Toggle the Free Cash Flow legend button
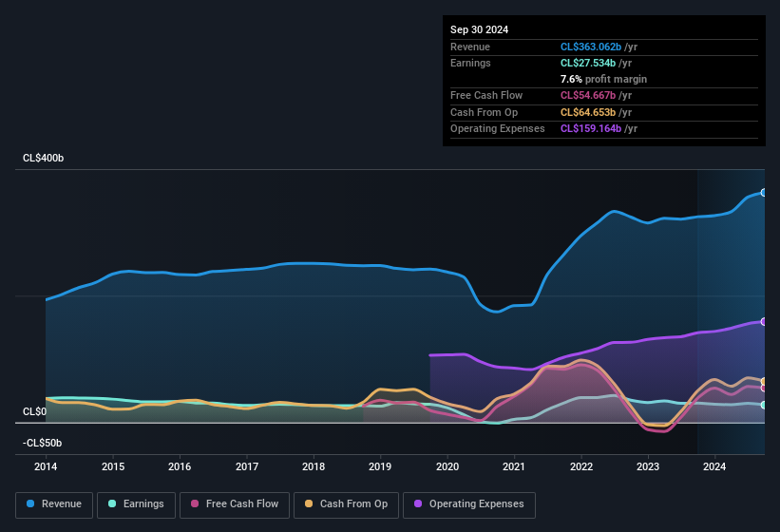 235,504
